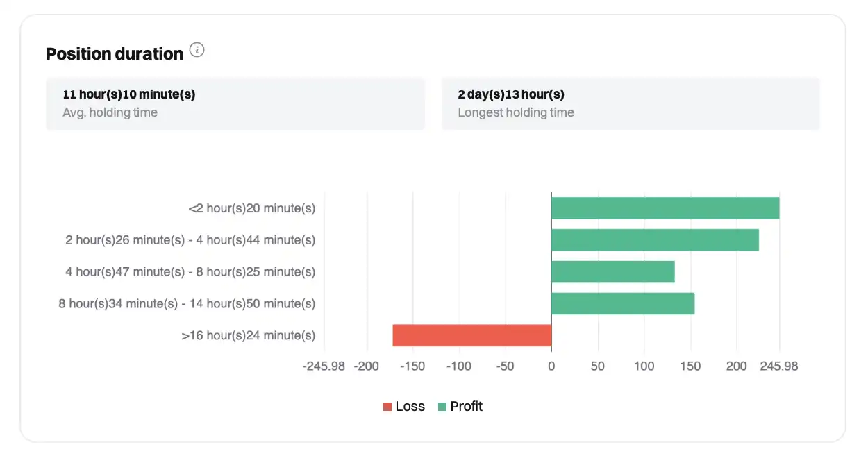The width and height of the screenshot is (868, 465).
Task: Click the red loss bar for over 16 hours
Action: tap(471, 336)
